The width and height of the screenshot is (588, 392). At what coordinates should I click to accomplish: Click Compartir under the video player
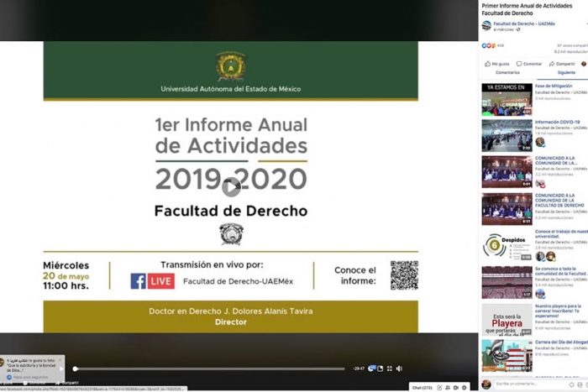(68, 383)
